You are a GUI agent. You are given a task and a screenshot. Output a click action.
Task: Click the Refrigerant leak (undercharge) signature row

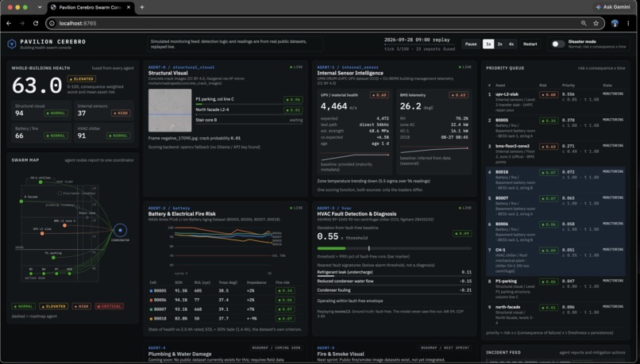click(395, 272)
